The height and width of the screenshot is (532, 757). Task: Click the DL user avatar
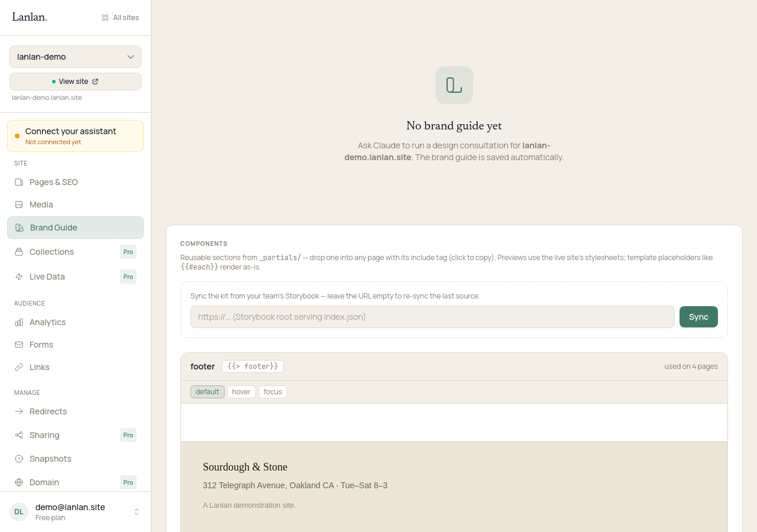19,512
